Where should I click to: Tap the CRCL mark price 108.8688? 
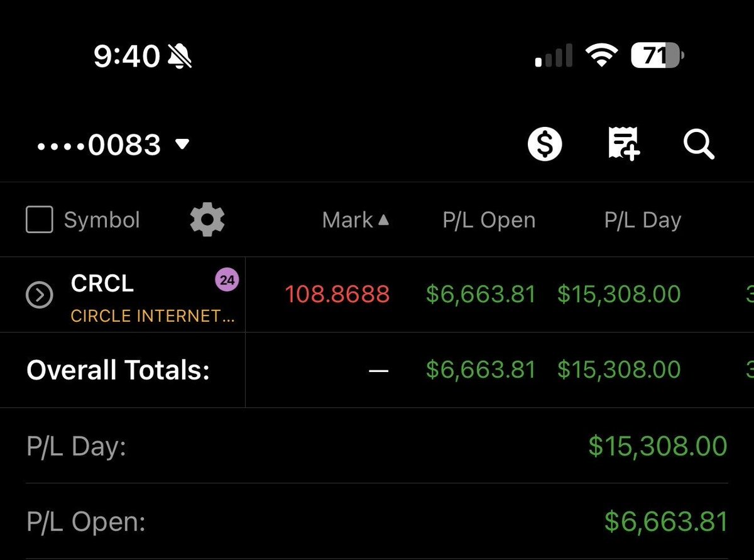tap(337, 294)
